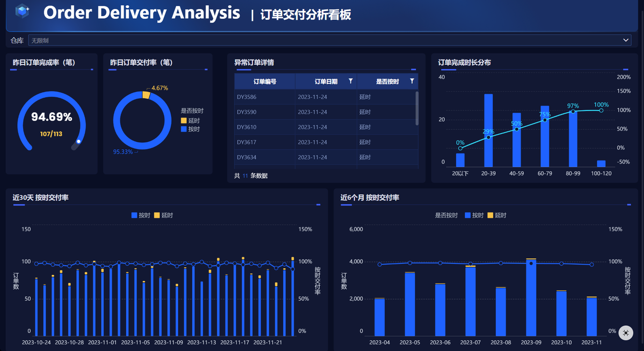Select order row DY3634
This screenshot has height=351, width=644.
[325, 157]
